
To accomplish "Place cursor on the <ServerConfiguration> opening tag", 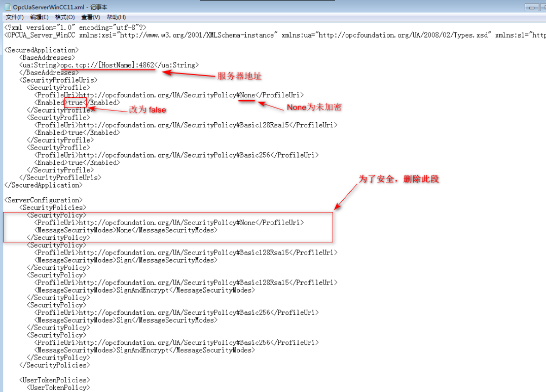I will 43,200.
